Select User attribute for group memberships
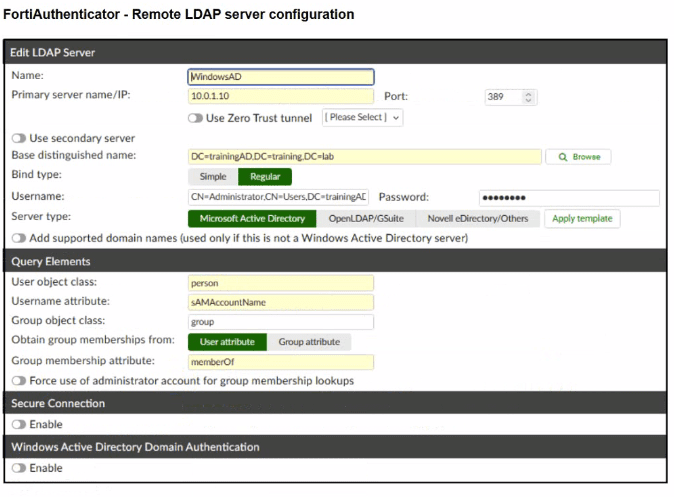This screenshot has height=497, width=674. pyautogui.click(x=227, y=342)
